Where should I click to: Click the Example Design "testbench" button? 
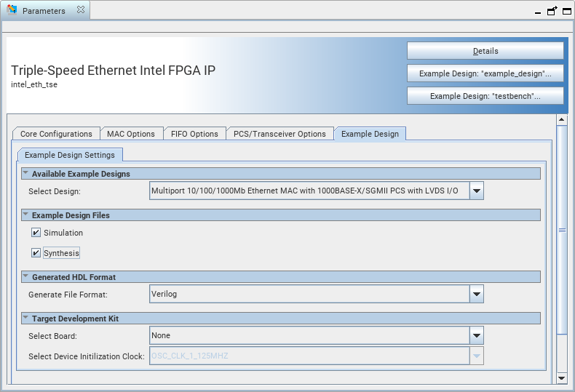485,96
